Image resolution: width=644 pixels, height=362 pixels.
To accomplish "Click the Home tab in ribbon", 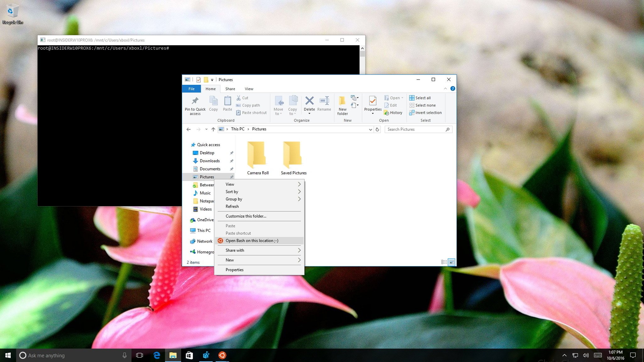I will [x=211, y=89].
